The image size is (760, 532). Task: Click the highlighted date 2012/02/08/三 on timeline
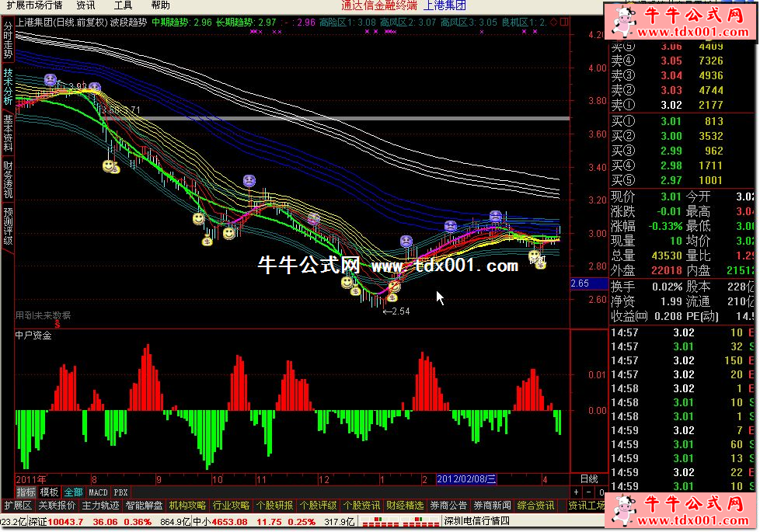point(467,479)
